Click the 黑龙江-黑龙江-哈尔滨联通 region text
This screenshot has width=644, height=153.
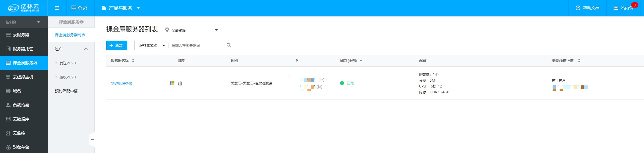251,83
